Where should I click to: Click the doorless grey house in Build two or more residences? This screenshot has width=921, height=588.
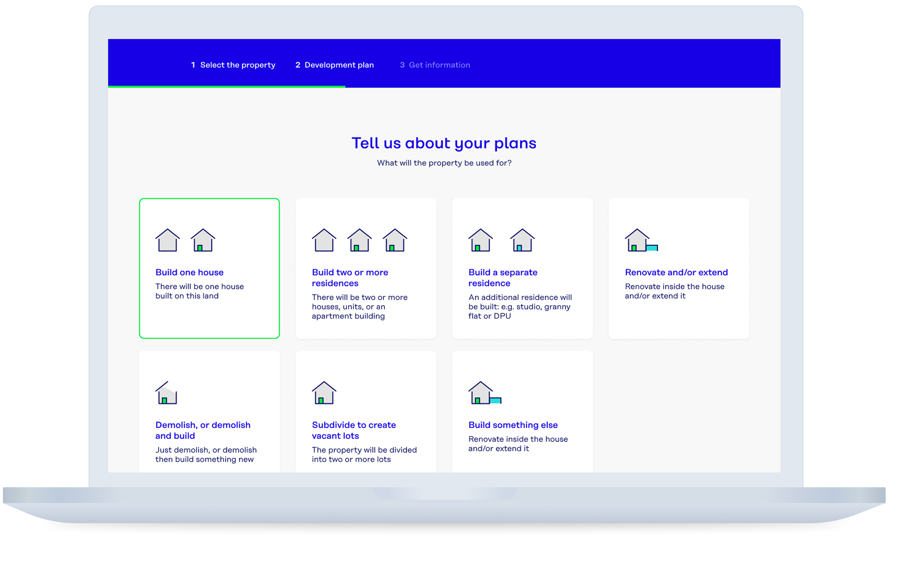coord(324,240)
